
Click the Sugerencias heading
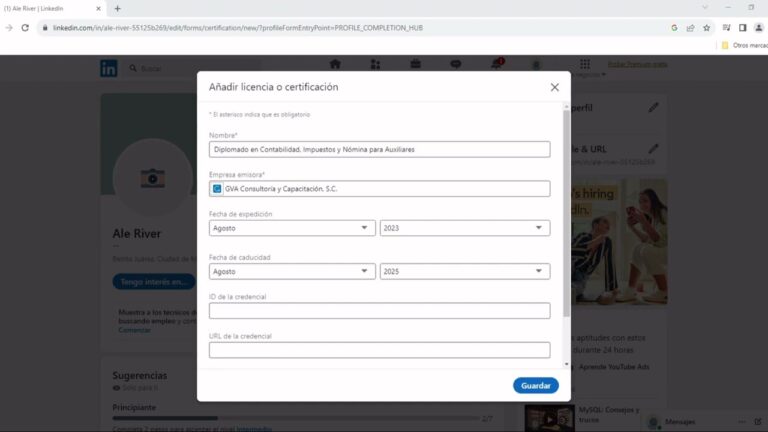pyautogui.click(x=140, y=375)
